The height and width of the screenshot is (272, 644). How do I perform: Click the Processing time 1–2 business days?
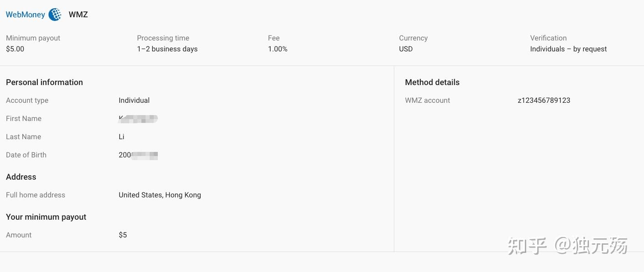pyautogui.click(x=167, y=49)
